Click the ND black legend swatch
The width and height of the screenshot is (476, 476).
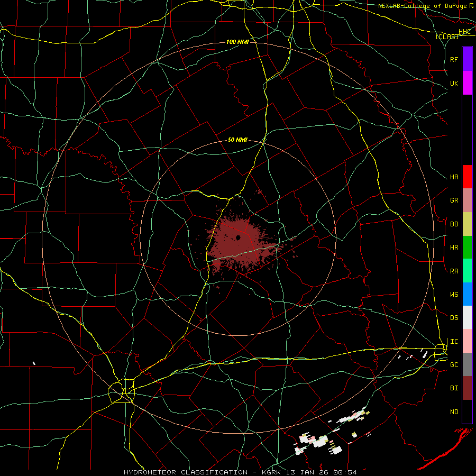coord(467,411)
